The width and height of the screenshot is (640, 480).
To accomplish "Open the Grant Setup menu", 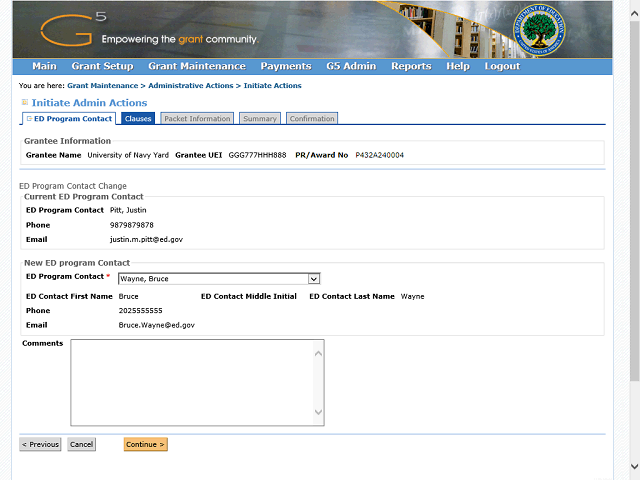I will pos(102,67).
